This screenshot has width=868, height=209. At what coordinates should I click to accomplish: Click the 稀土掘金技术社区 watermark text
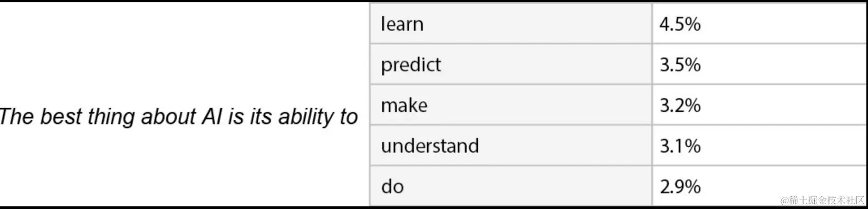(823, 200)
